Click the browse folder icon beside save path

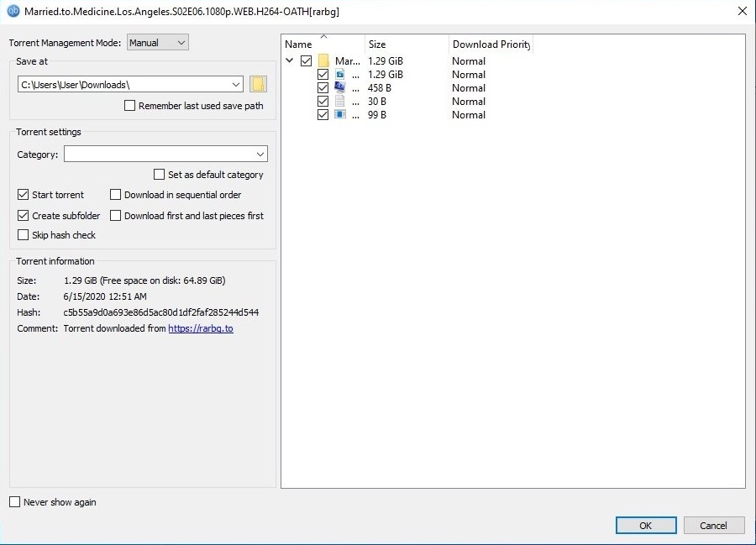(x=258, y=84)
